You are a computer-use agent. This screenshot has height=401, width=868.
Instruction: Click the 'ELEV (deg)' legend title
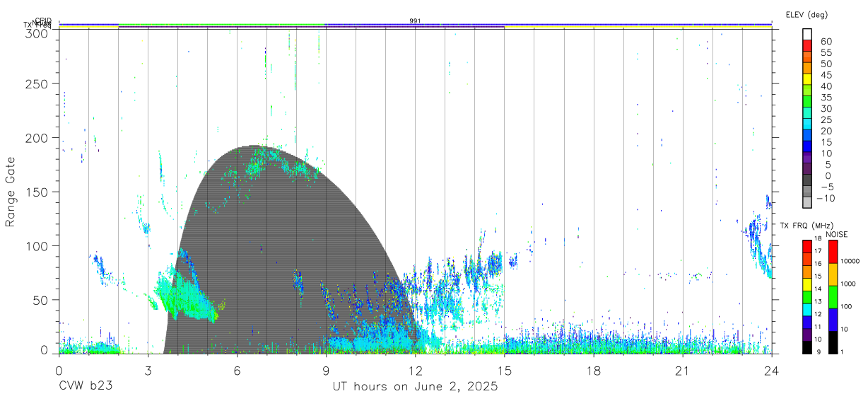click(x=807, y=14)
